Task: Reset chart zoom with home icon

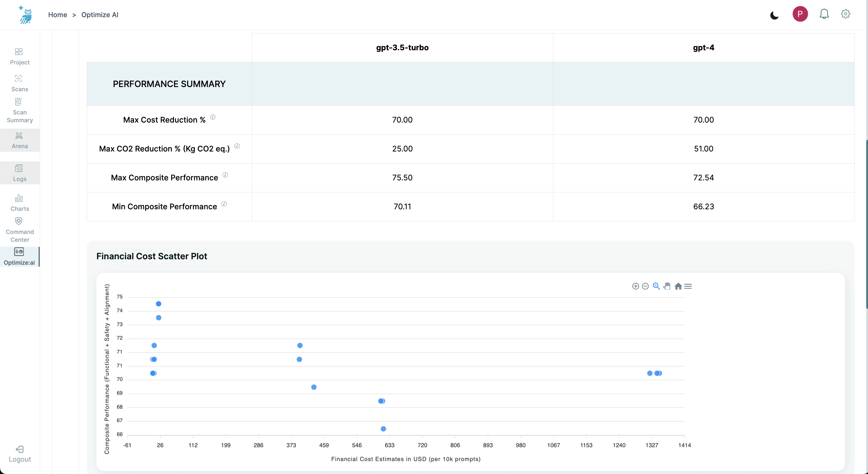Action: pos(678,286)
